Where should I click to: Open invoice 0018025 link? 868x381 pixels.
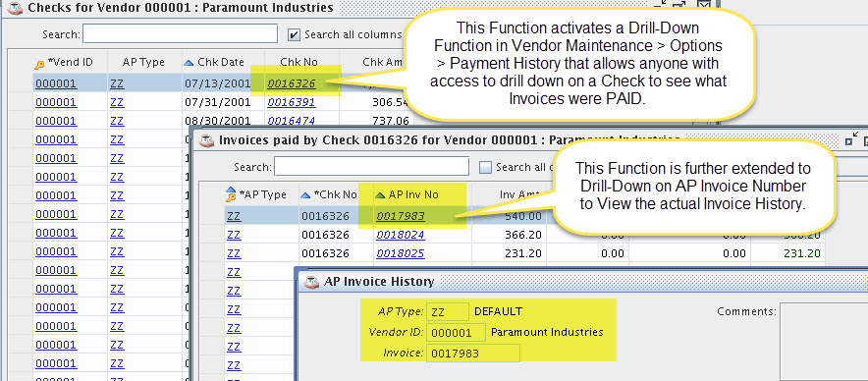click(401, 253)
